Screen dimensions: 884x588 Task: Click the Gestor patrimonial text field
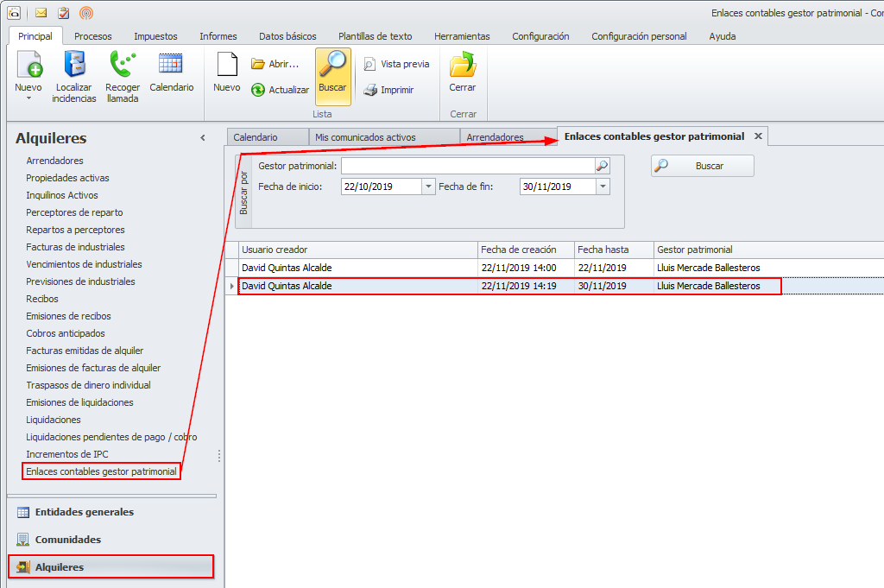tap(467, 166)
